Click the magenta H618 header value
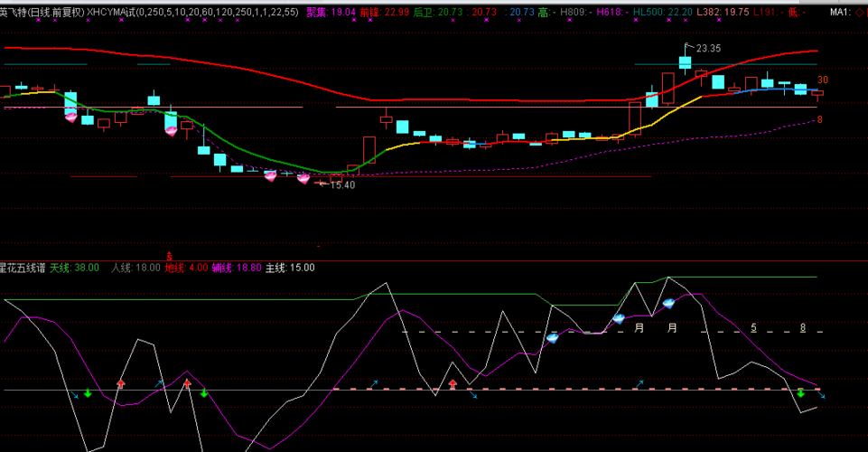The image size is (868, 452). pos(612,12)
